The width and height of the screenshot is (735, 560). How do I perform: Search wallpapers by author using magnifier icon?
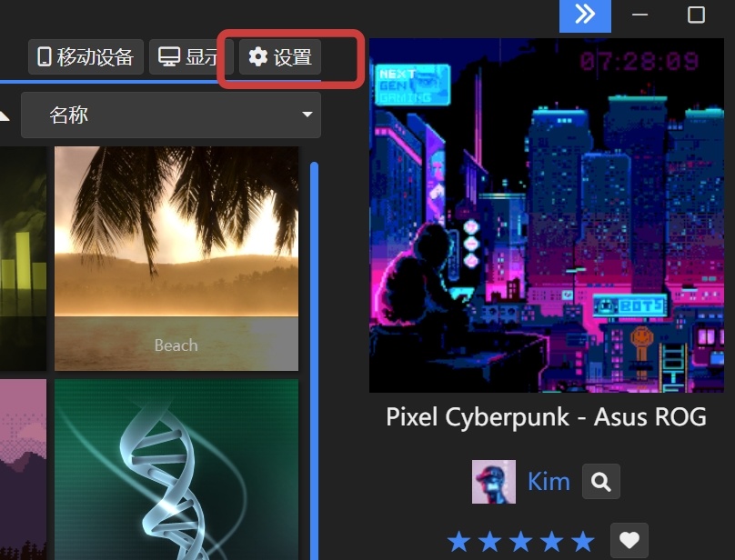tap(601, 481)
